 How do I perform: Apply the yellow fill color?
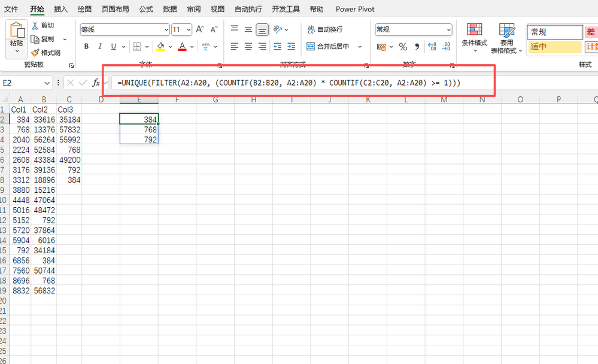point(160,46)
